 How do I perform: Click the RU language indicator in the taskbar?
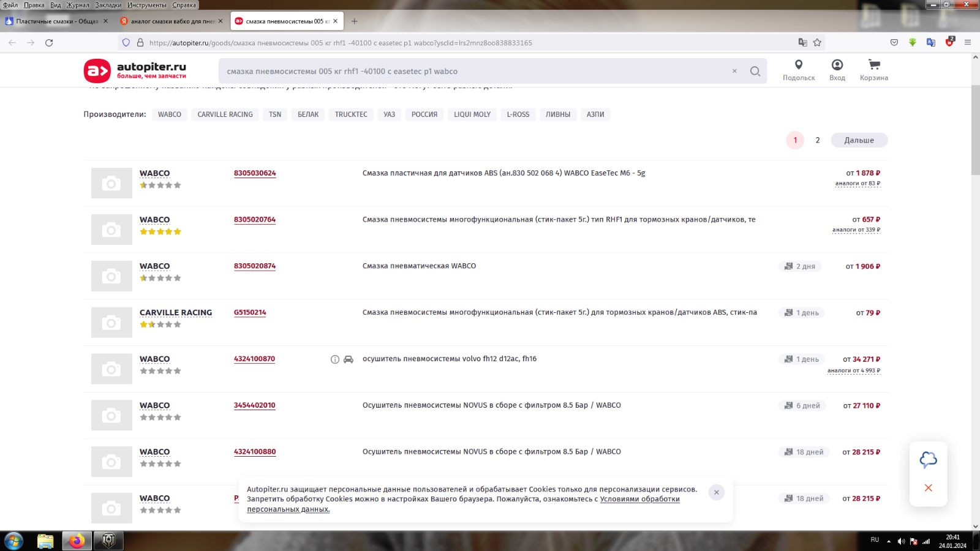875,540
